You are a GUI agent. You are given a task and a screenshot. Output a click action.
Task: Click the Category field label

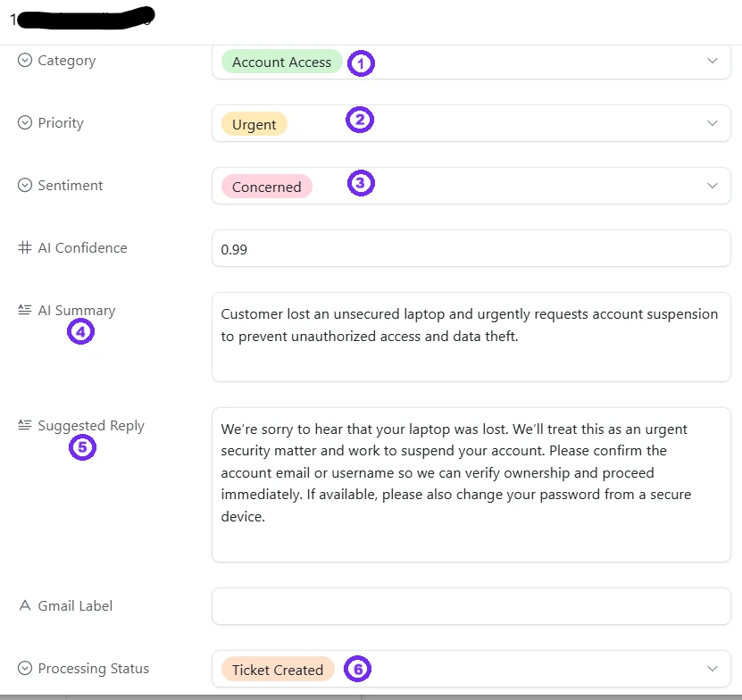coord(67,61)
